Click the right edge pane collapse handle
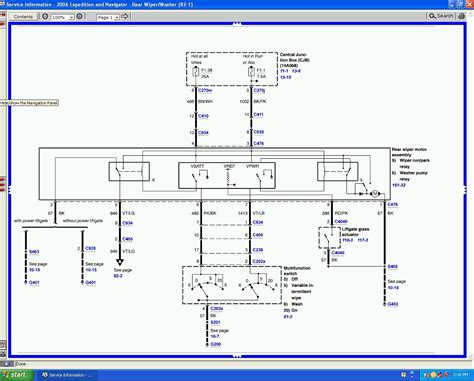Image resolution: width=474 pixels, height=381 pixels. (x=464, y=189)
